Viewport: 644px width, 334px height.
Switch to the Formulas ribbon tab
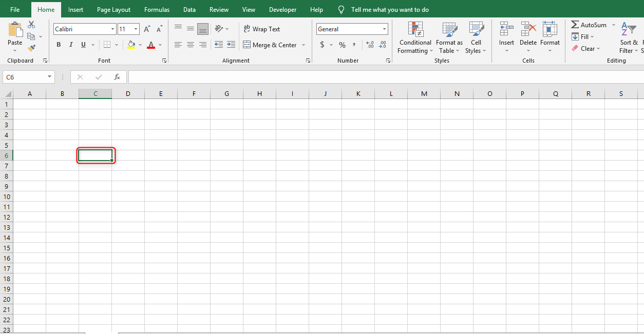[x=157, y=9]
